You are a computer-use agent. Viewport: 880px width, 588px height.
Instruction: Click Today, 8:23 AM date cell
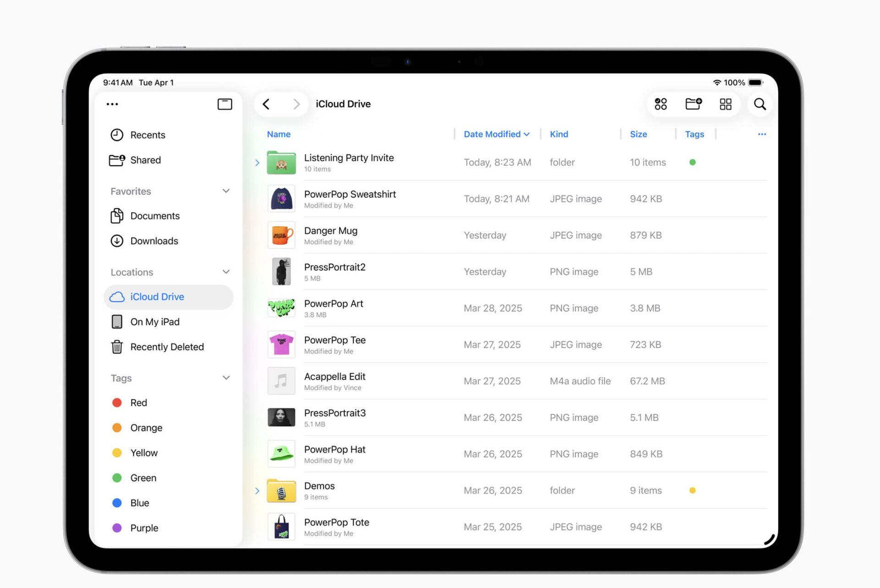(x=497, y=162)
